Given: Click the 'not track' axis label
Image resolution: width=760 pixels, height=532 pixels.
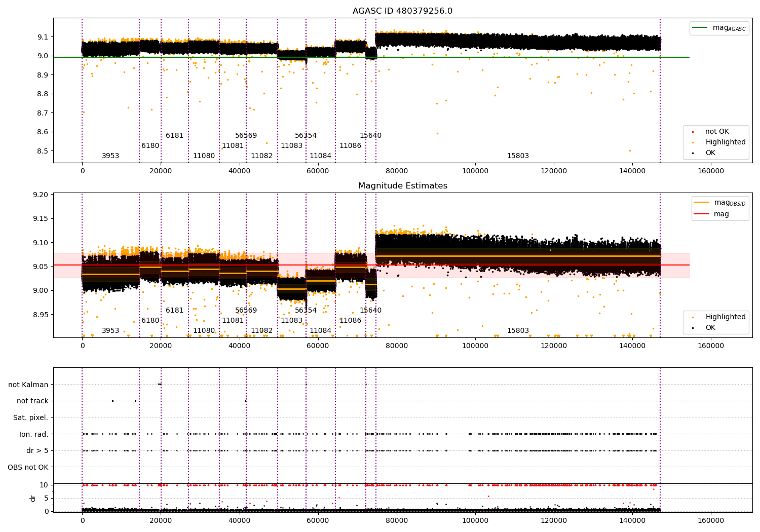Looking at the screenshot, I should (32, 401).
